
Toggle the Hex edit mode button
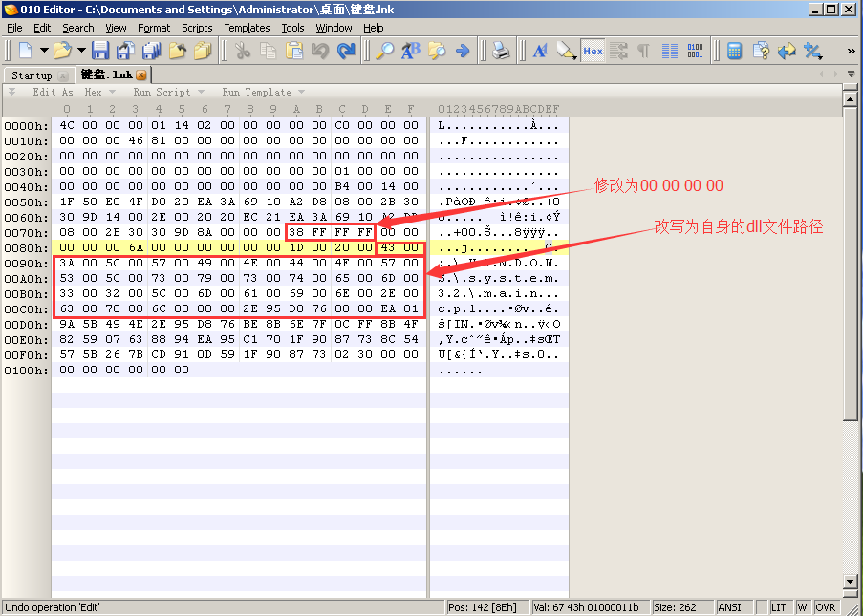[593, 51]
